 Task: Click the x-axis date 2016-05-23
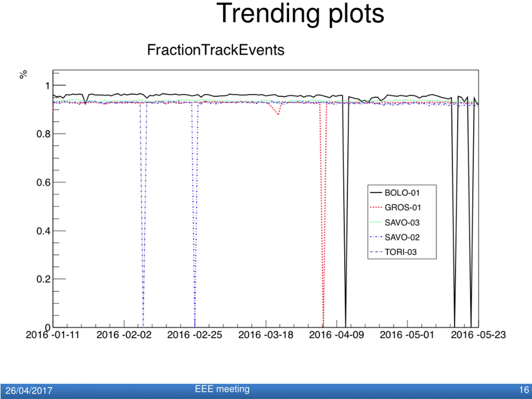tap(478, 335)
